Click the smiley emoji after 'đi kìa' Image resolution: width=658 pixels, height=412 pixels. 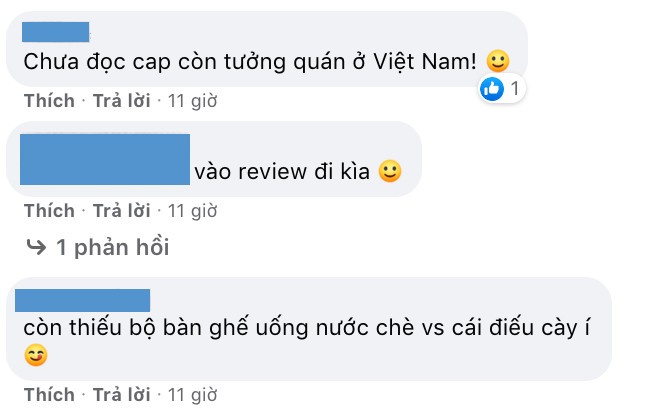tap(390, 171)
